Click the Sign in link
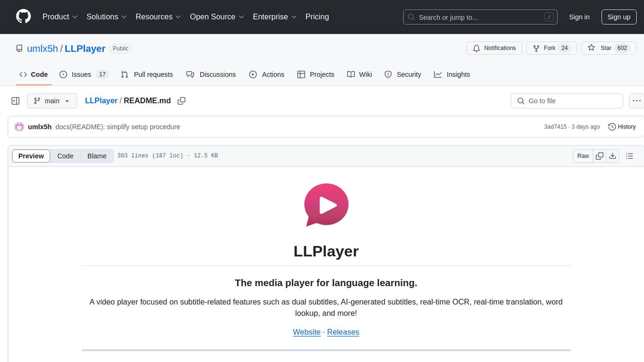The width and height of the screenshot is (644, 362). pos(579,17)
